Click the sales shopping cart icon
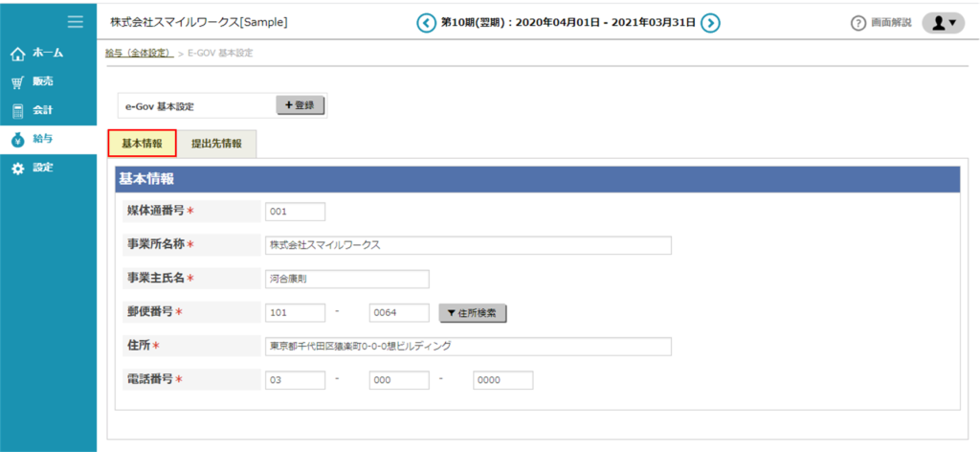 [x=18, y=82]
